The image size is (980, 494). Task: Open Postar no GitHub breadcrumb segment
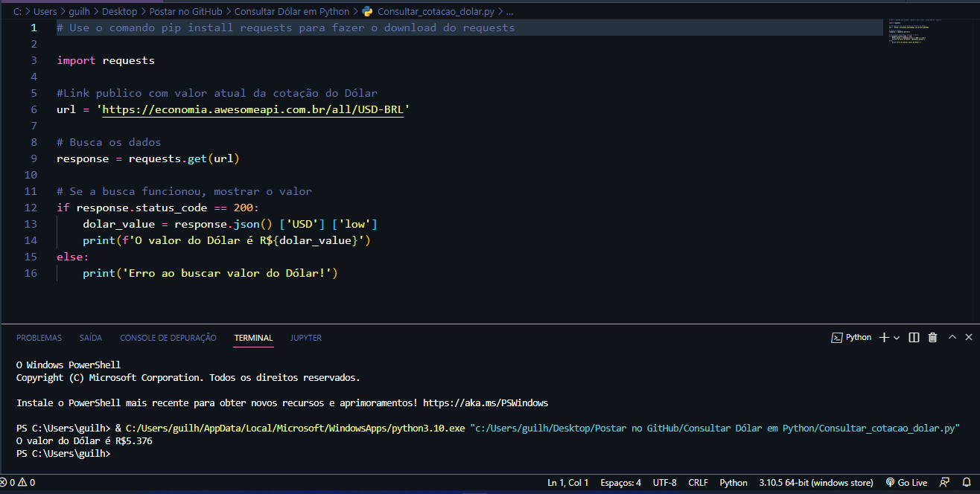[186, 11]
